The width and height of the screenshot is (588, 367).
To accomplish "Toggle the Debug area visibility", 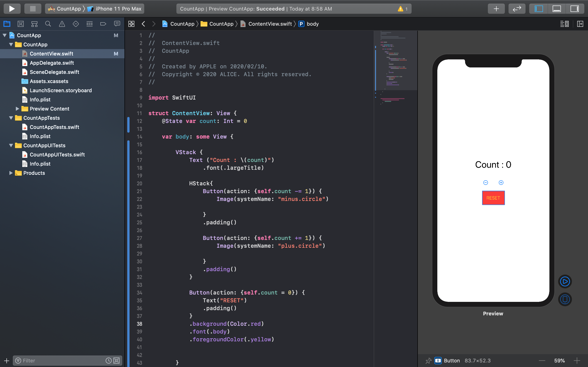I will click(x=557, y=9).
